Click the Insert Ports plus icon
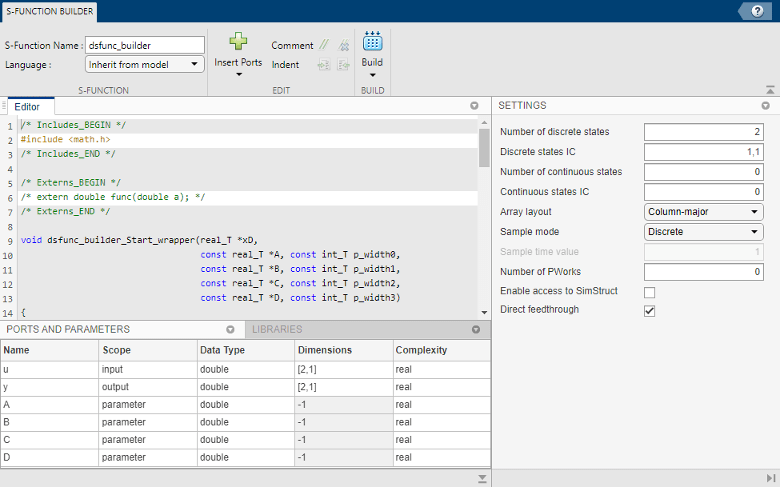Image resolution: width=780 pixels, height=487 pixels. [238, 42]
